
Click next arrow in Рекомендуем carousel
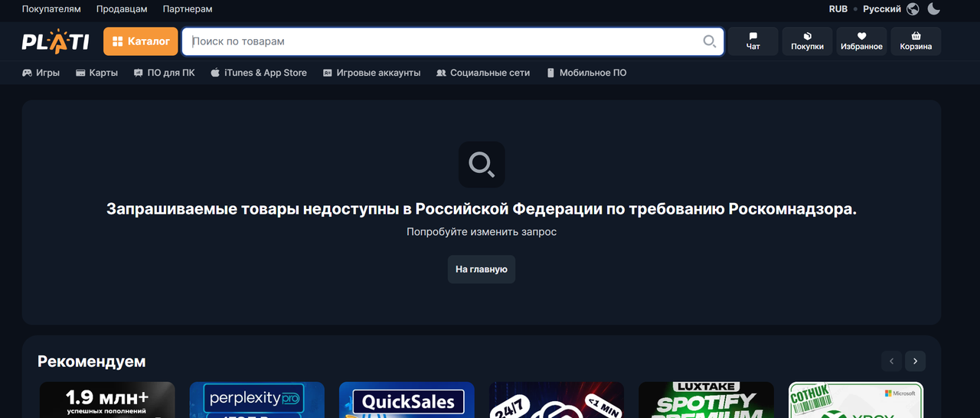pyautogui.click(x=916, y=361)
